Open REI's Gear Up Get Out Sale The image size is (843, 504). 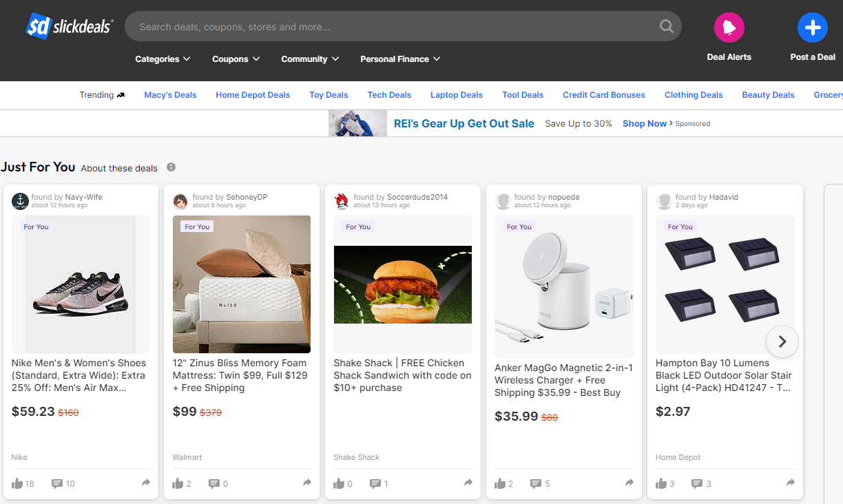(x=464, y=124)
